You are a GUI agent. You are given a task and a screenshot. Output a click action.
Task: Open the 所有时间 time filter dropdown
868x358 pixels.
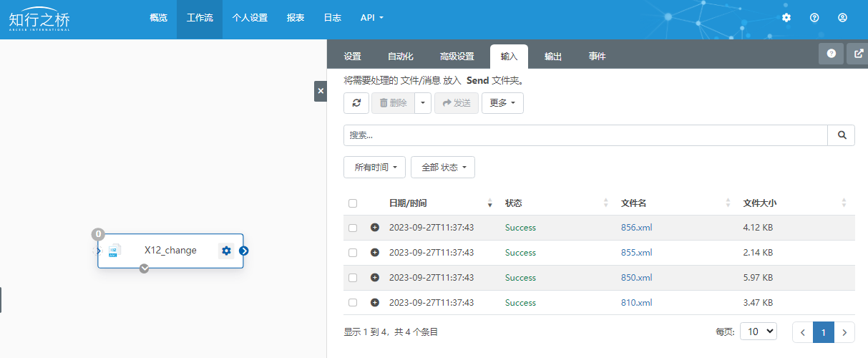(x=375, y=167)
